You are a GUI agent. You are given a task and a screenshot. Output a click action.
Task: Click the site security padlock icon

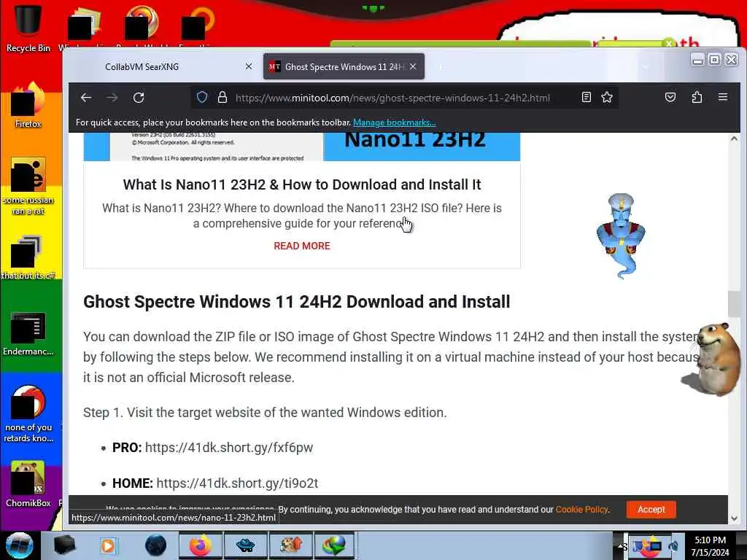click(x=222, y=98)
